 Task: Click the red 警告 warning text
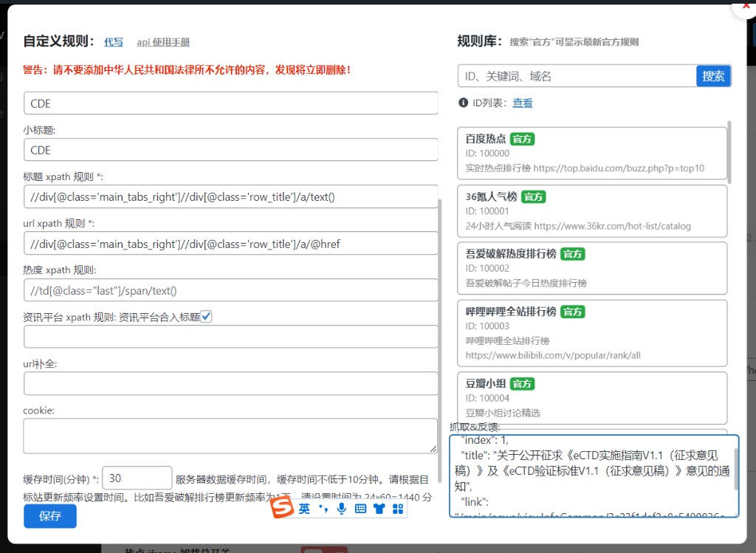187,70
